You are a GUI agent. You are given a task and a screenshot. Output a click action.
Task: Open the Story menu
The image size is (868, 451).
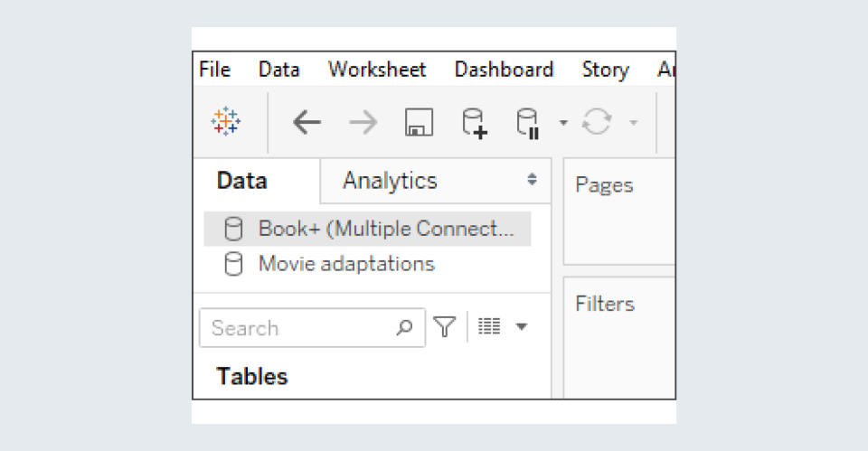(606, 70)
